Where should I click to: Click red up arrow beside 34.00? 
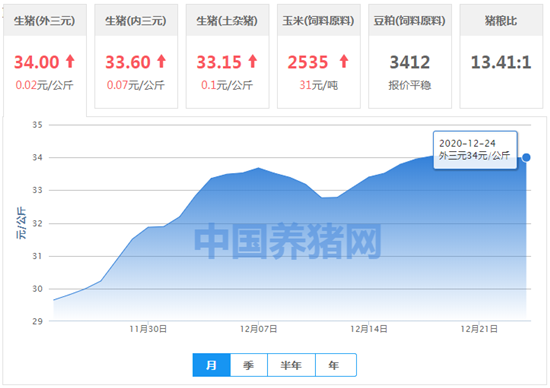click(x=71, y=61)
